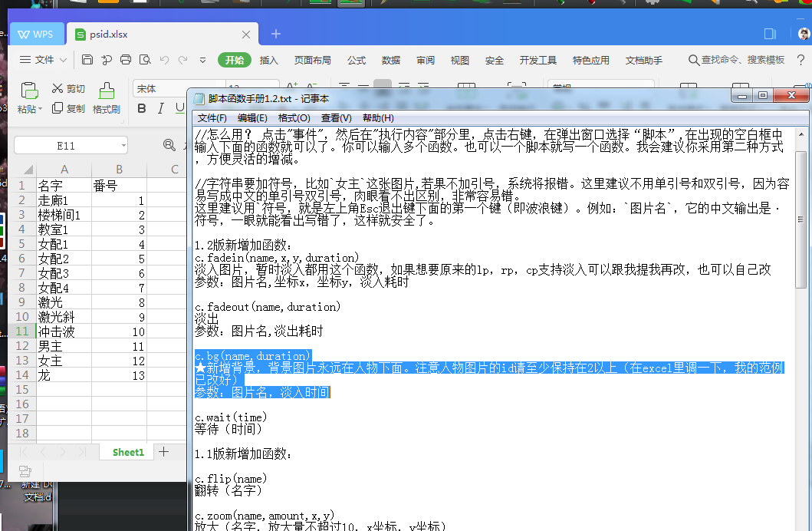Toggle Italic formatting

coord(160,107)
